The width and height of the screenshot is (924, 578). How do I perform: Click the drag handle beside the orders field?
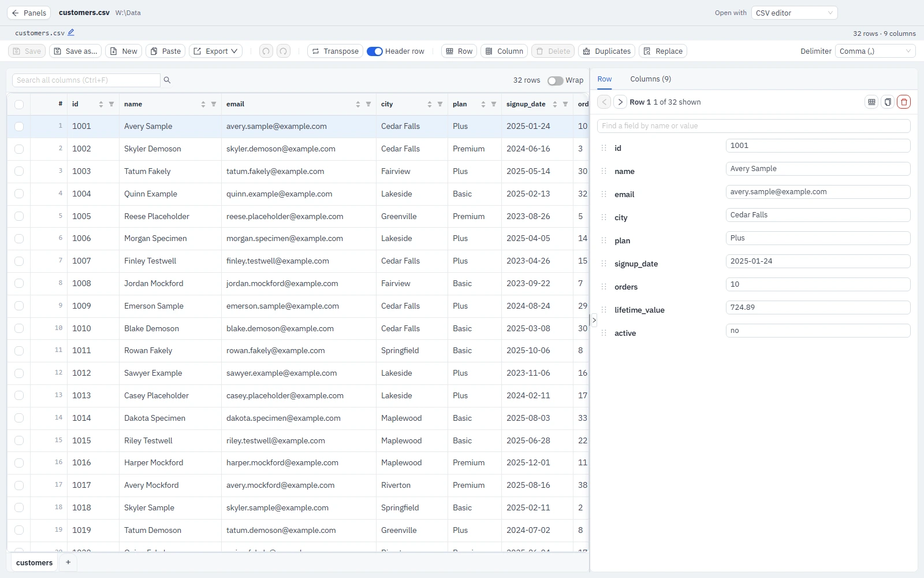603,287
